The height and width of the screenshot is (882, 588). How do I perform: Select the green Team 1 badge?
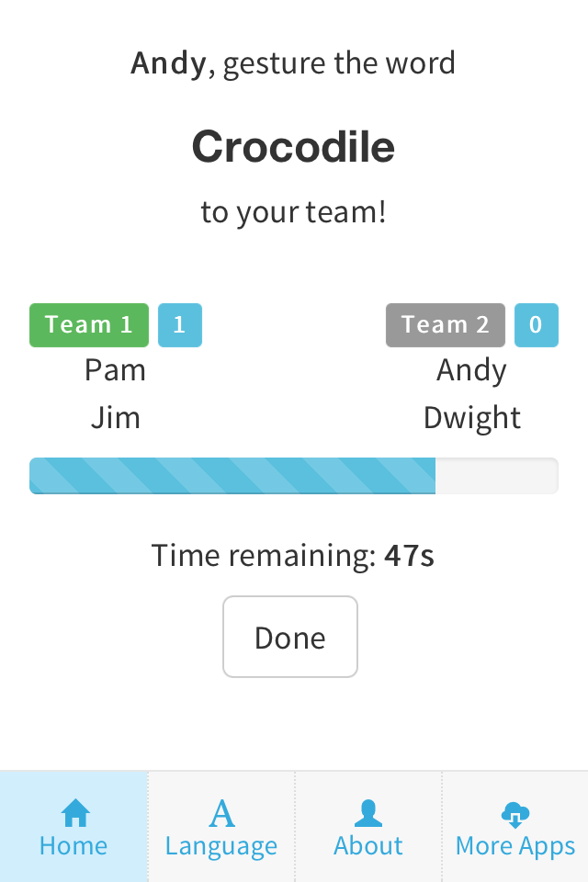tap(89, 325)
